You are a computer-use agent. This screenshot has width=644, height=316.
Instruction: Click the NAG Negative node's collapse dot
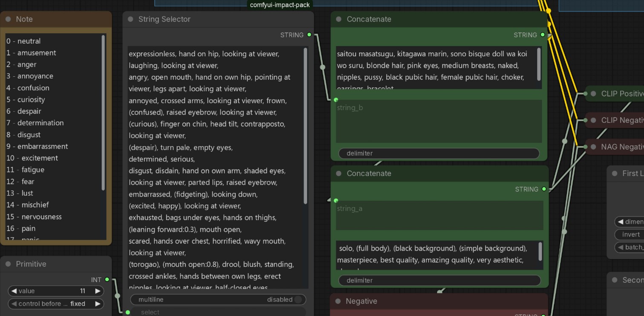pyautogui.click(x=593, y=147)
